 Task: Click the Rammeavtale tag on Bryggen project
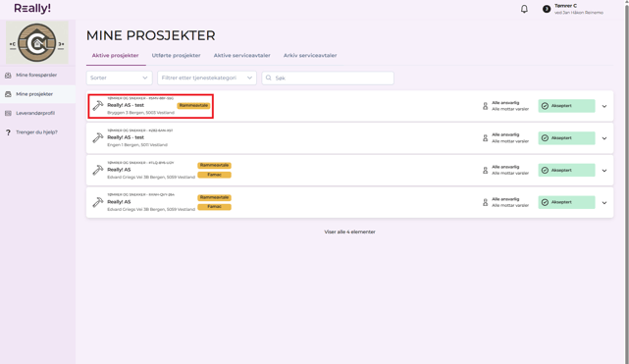point(193,105)
